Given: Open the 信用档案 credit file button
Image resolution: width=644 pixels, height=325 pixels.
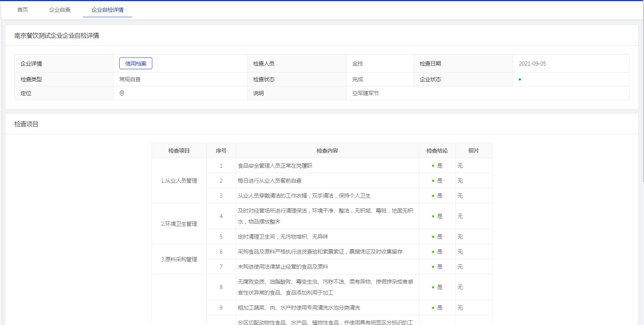Looking at the screenshot, I should (x=135, y=63).
